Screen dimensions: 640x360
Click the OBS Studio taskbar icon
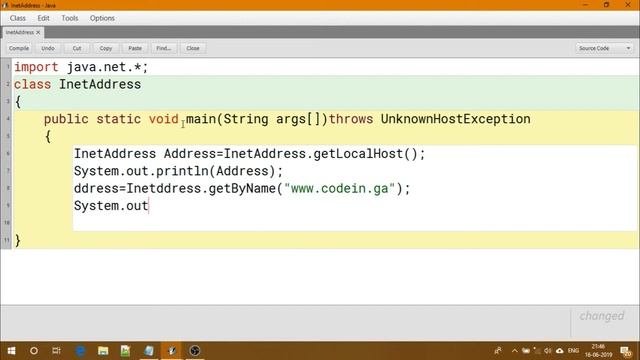pos(195,351)
